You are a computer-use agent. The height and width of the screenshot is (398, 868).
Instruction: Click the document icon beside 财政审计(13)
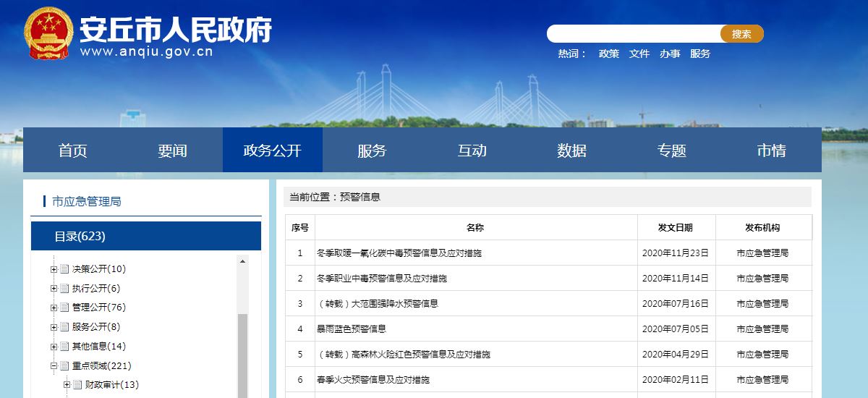click(x=77, y=385)
